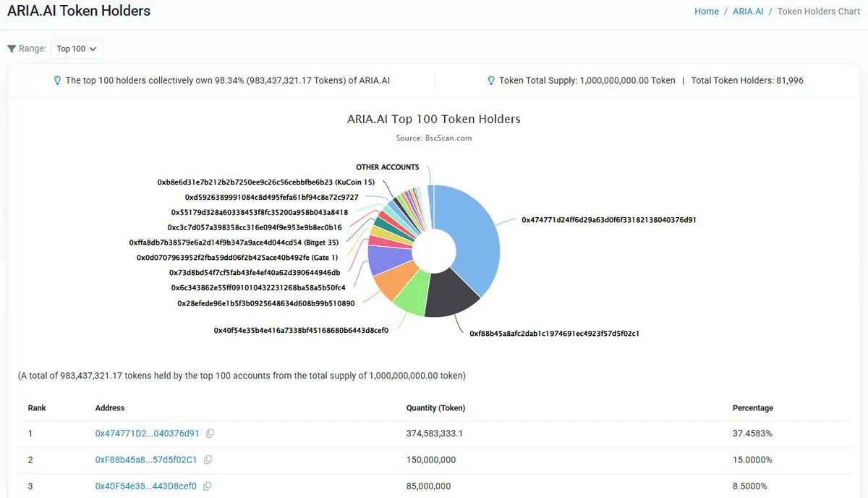The width and height of the screenshot is (868, 498).
Task: Click the ARIA.AI Token Holders page heading
Action: [79, 11]
